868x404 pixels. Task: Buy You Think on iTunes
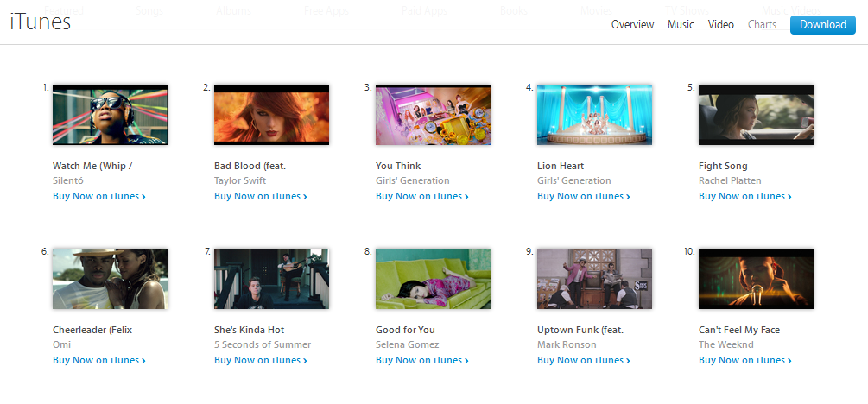(422, 196)
